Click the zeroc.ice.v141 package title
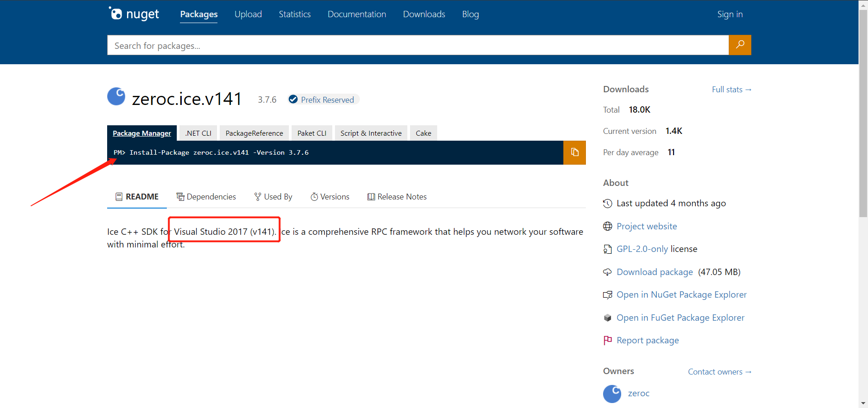This screenshot has width=868, height=408. 187,99
